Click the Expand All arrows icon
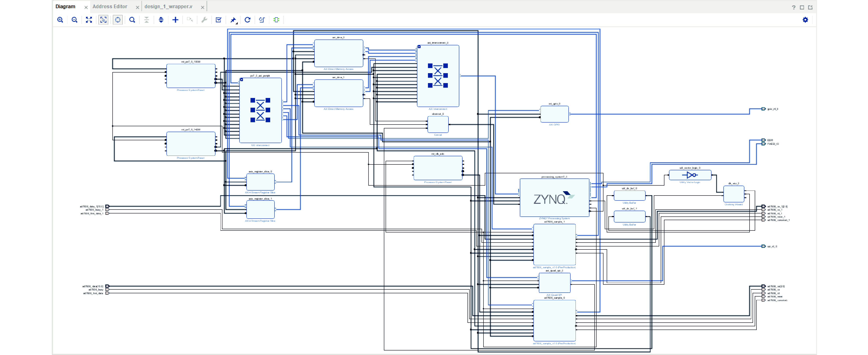Viewport: 868px width, 355px height. (161, 20)
